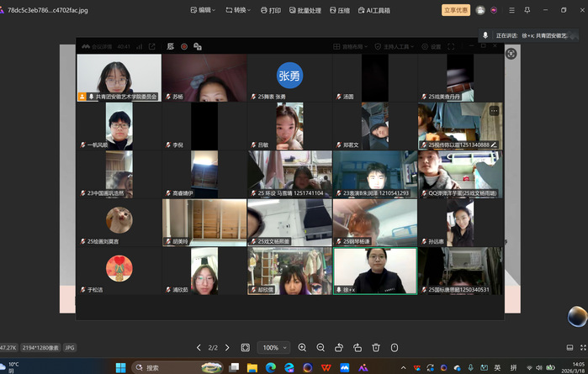The width and height of the screenshot is (588, 374).
Task: Click the 立享优惠 offer button
Action: pyautogui.click(x=456, y=10)
